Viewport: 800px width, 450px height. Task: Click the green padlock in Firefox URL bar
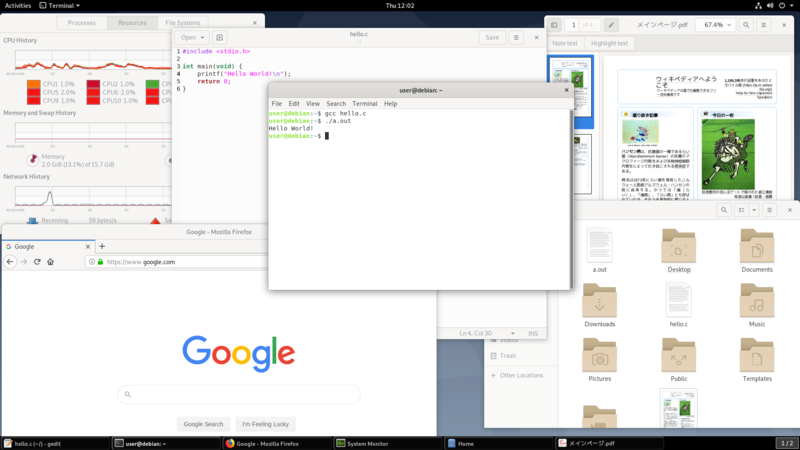tap(101, 262)
